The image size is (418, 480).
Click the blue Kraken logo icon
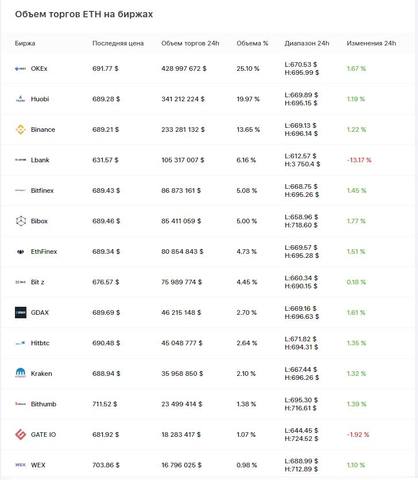pyautogui.click(x=20, y=373)
